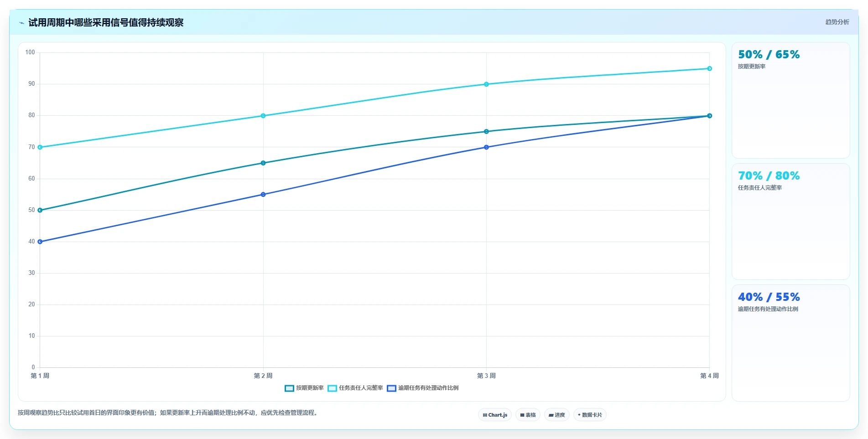Click the 60 y-axis label
Viewport: 868px width, 439px height.
click(31, 179)
